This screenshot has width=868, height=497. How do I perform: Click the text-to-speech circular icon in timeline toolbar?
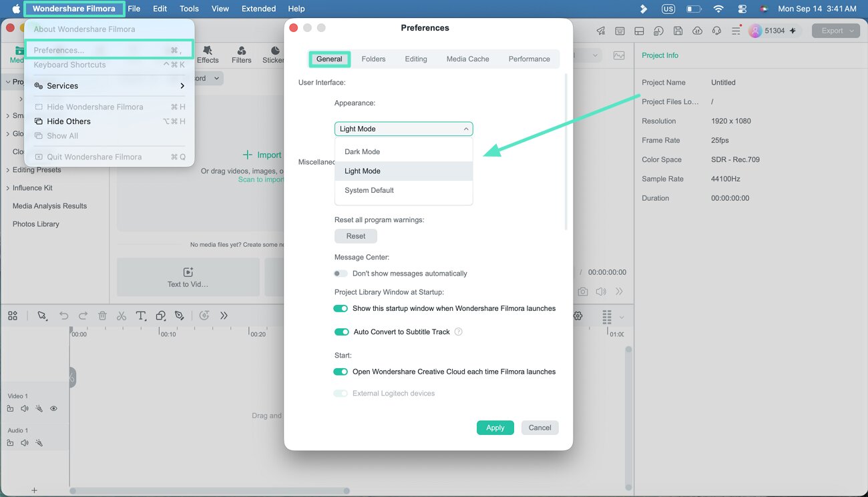[x=204, y=316]
